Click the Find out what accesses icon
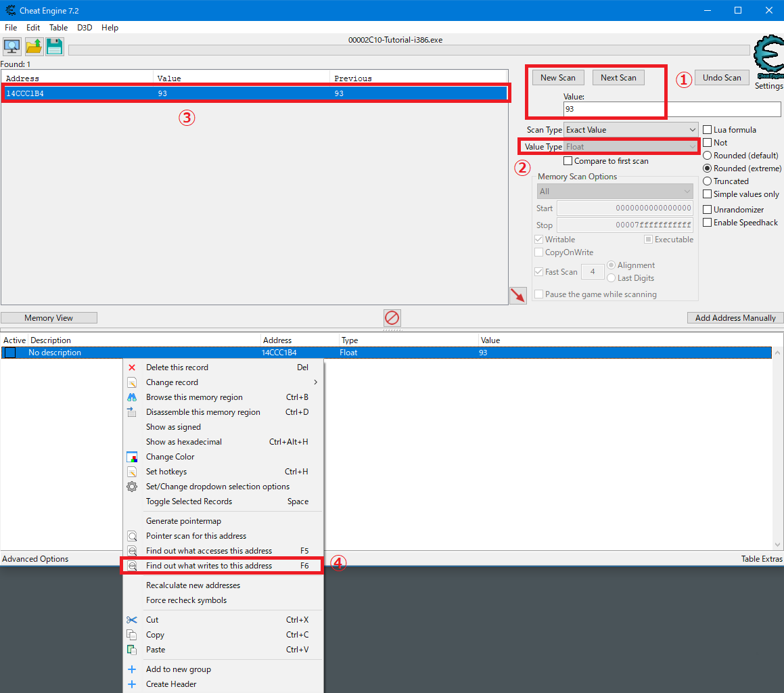Viewport: 784px width, 693px height. pos(132,551)
